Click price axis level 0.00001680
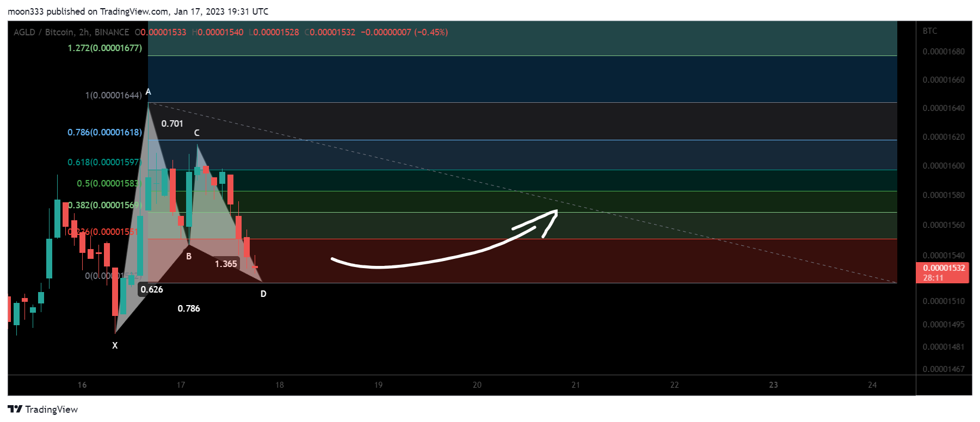 (x=944, y=52)
